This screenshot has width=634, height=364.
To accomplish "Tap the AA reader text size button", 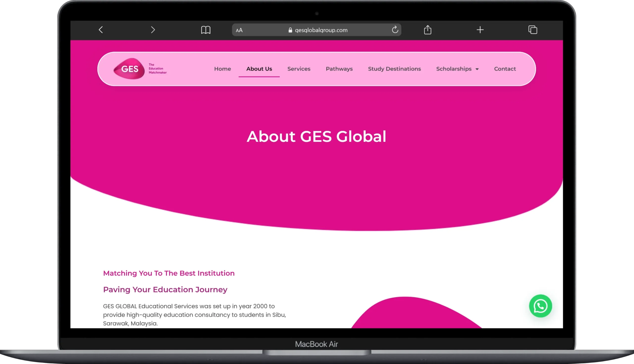I will click(239, 30).
